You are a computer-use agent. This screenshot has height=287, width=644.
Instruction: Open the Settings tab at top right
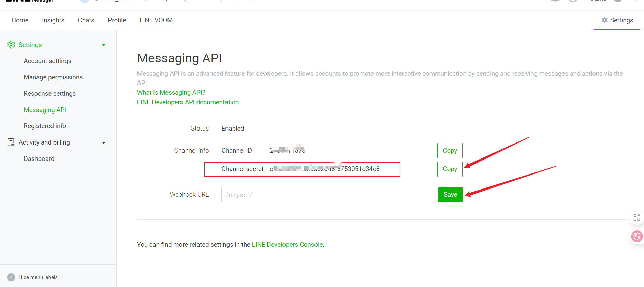coord(617,20)
